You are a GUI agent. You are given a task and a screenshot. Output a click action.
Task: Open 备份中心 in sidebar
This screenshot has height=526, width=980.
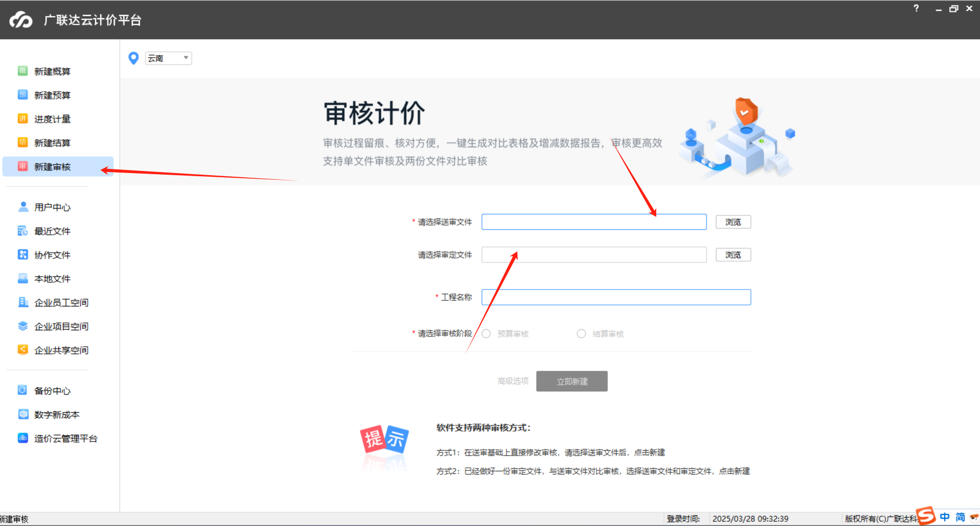tap(52, 391)
